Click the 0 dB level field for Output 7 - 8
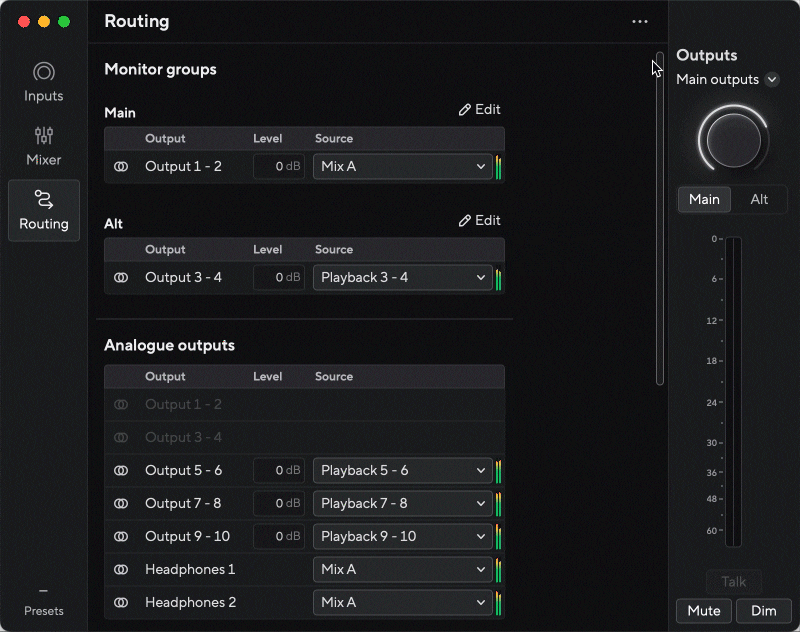This screenshot has width=800, height=632. [279, 503]
